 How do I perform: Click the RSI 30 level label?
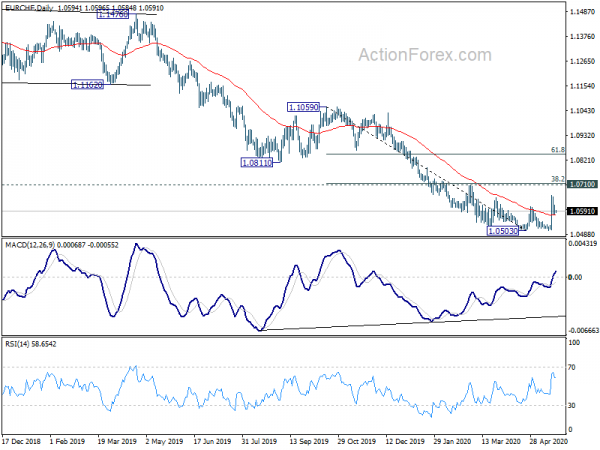pyautogui.click(x=572, y=405)
